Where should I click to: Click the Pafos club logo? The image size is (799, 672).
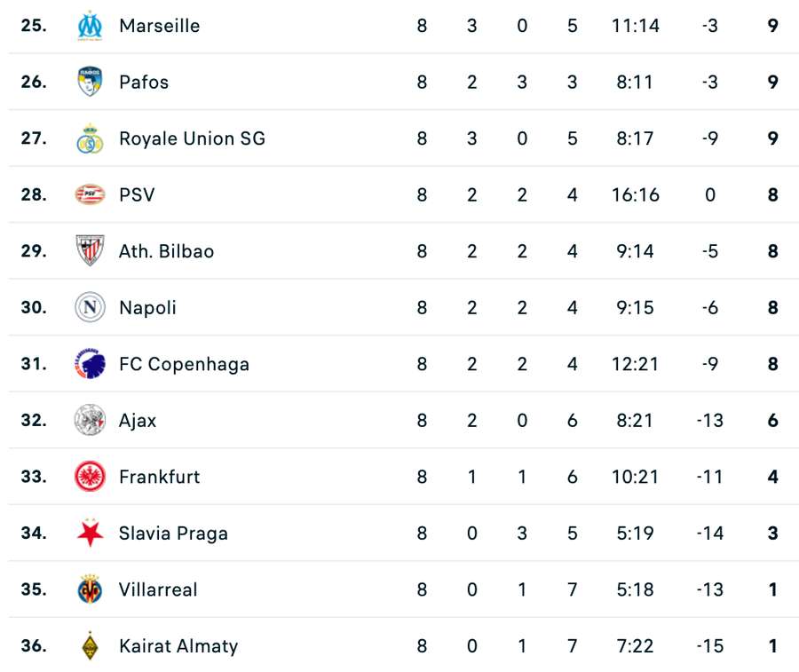(x=90, y=82)
